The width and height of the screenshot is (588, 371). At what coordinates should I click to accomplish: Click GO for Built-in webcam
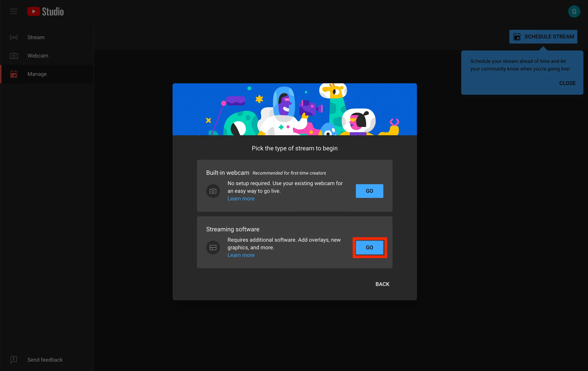coord(369,191)
